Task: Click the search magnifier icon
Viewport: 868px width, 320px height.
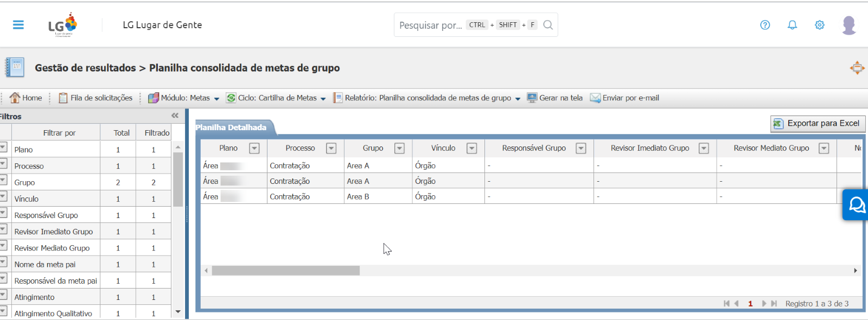Action: (x=548, y=25)
